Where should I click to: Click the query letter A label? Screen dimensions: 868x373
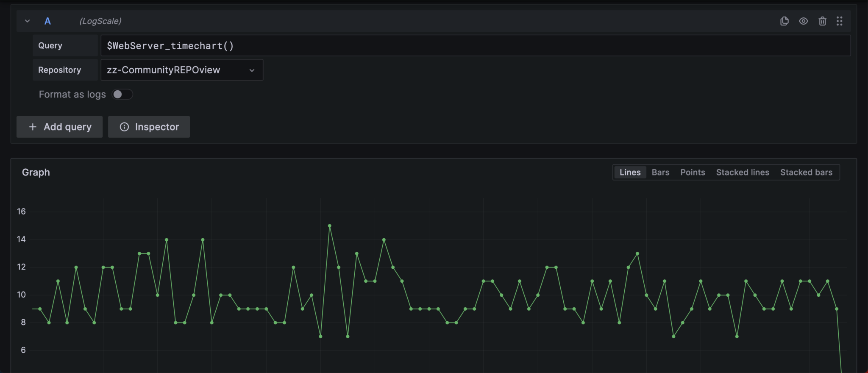click(47, 21)
